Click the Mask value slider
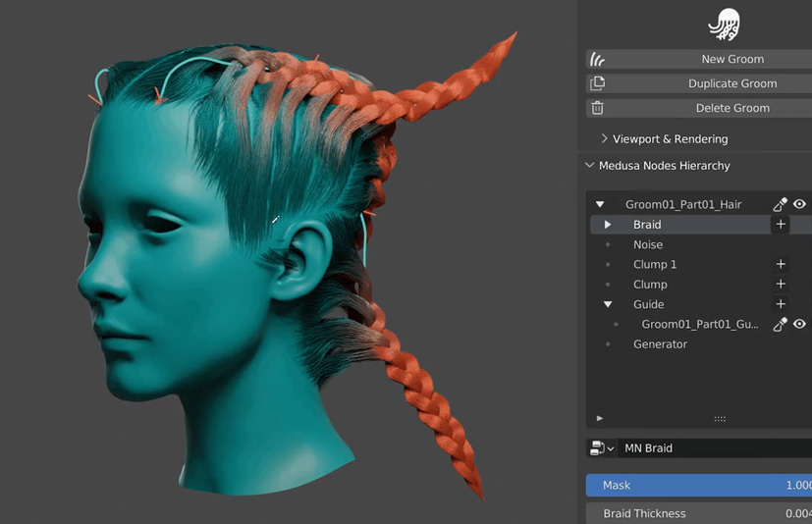 point(698,485)
